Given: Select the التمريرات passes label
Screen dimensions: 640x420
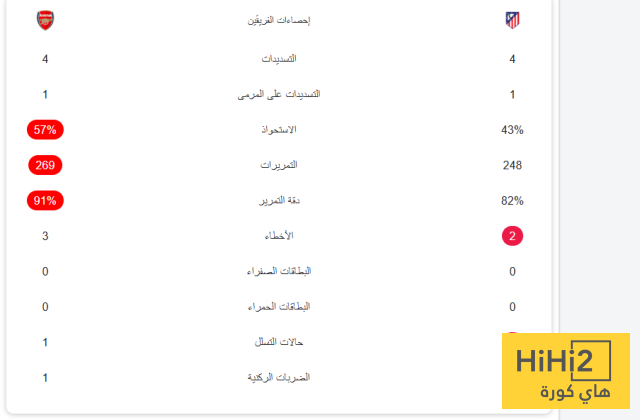Looking at the screenshot, I should [x=279, y=165].
